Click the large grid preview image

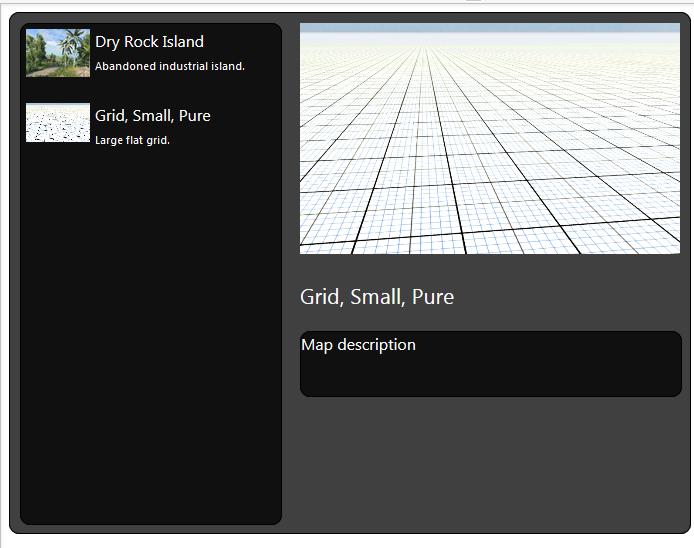coord(490,139)
